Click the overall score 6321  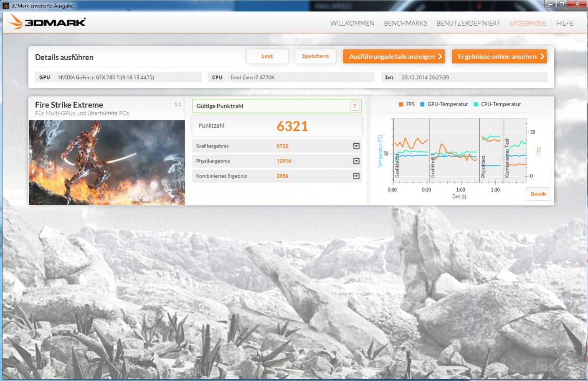coord(292,126)
